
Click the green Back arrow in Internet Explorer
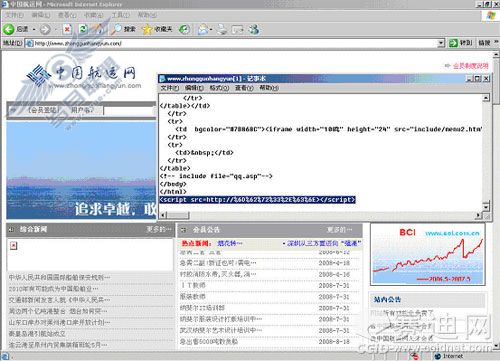coord(9,30)
